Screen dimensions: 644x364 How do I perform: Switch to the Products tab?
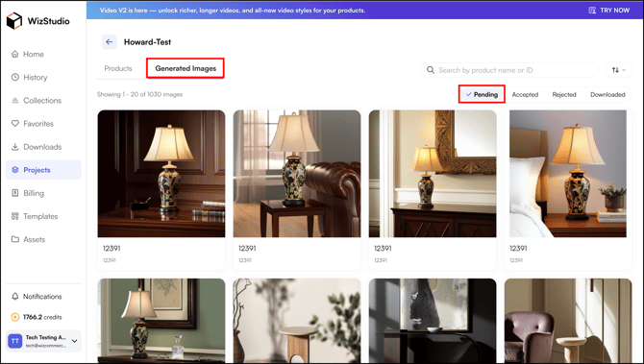coord(118,68)
